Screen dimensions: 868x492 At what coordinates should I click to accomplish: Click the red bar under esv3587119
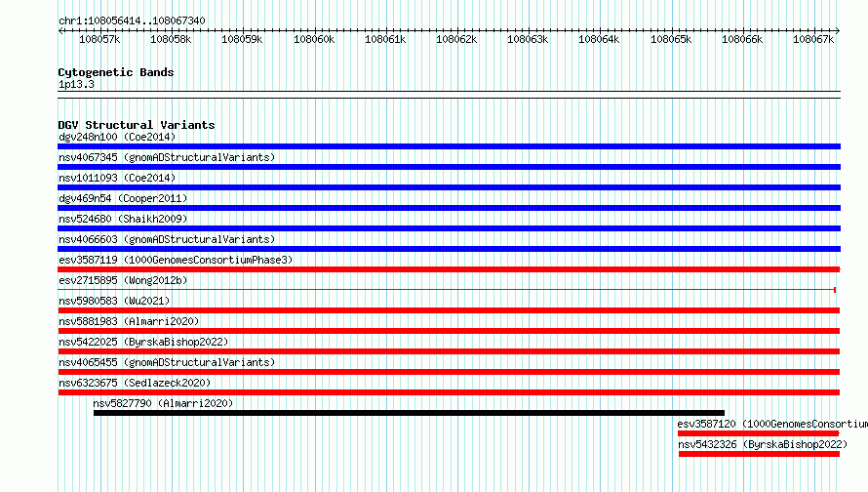coord(449,269)
